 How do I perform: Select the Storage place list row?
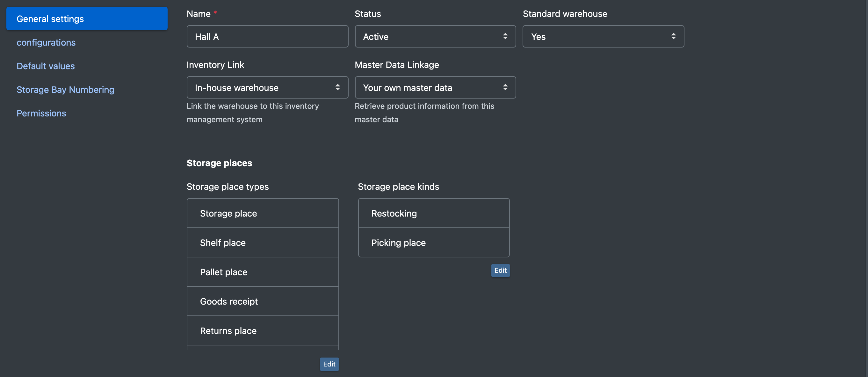click(x=263, y=213)
